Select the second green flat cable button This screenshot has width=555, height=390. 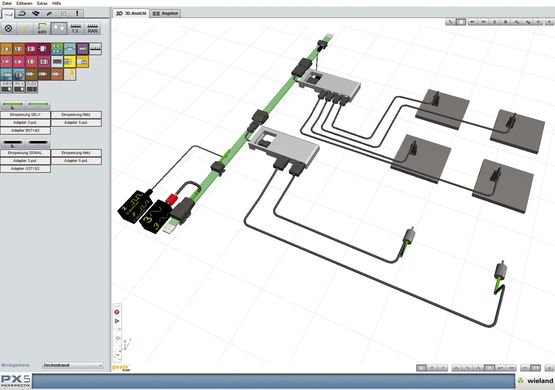[38, 105]
